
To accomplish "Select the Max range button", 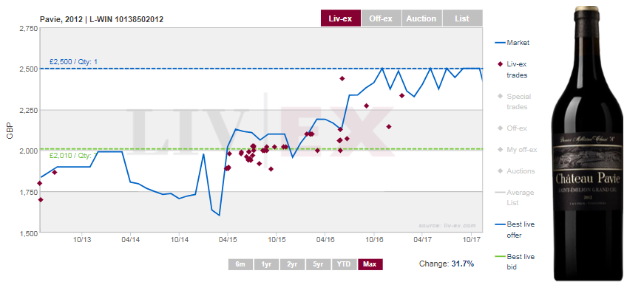I will [x=370, y=264].
